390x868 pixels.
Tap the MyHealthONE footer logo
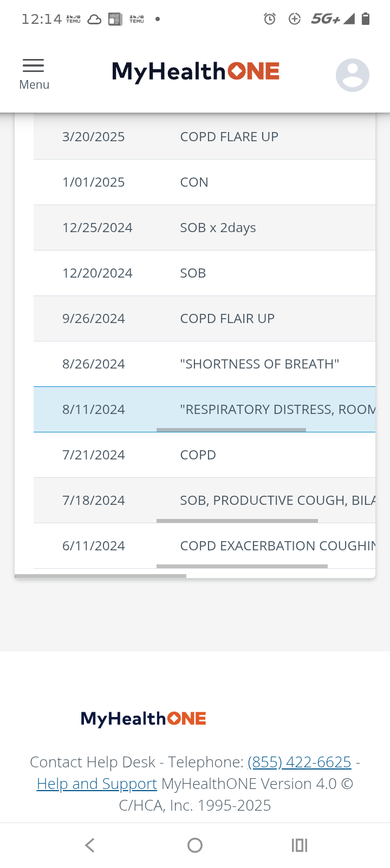[144, 719]
